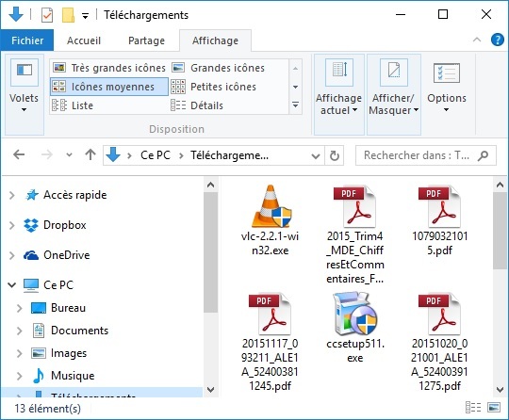The image size is (509, 420).
Task: Toggle details view in status bar
Action: pos(473,408)
